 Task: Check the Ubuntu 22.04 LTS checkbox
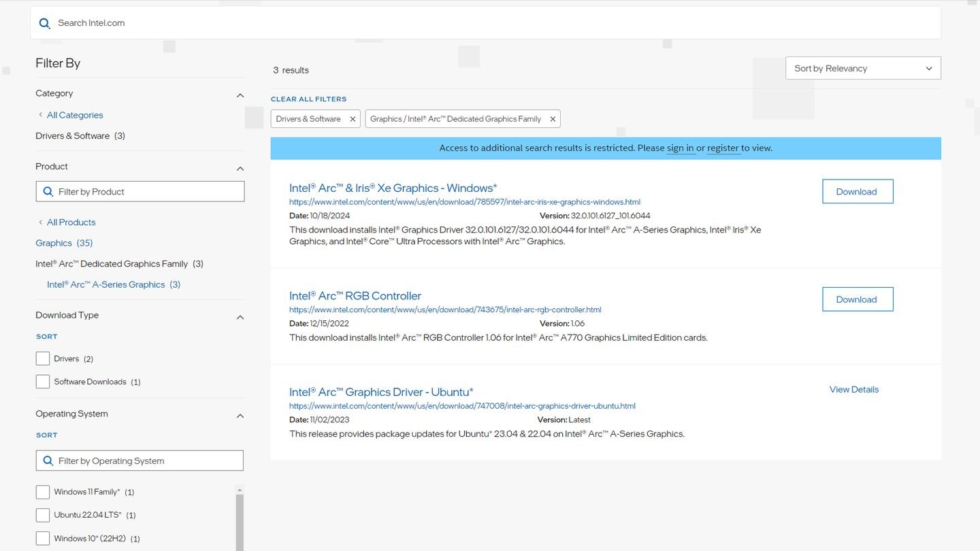coord(43,515)
